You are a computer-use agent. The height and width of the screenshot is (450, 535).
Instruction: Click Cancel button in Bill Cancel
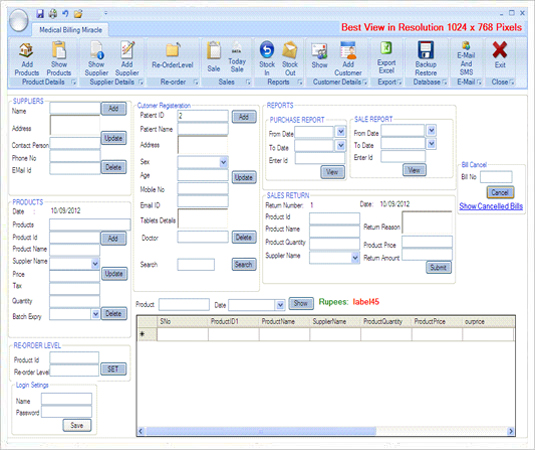pyautogui.click(x=500, y=192)
